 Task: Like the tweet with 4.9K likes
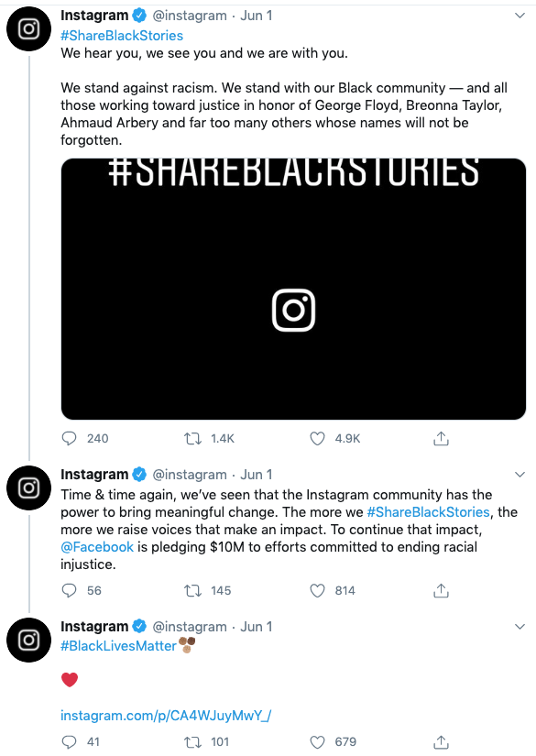pyautogui.click(x=317, y=438)
